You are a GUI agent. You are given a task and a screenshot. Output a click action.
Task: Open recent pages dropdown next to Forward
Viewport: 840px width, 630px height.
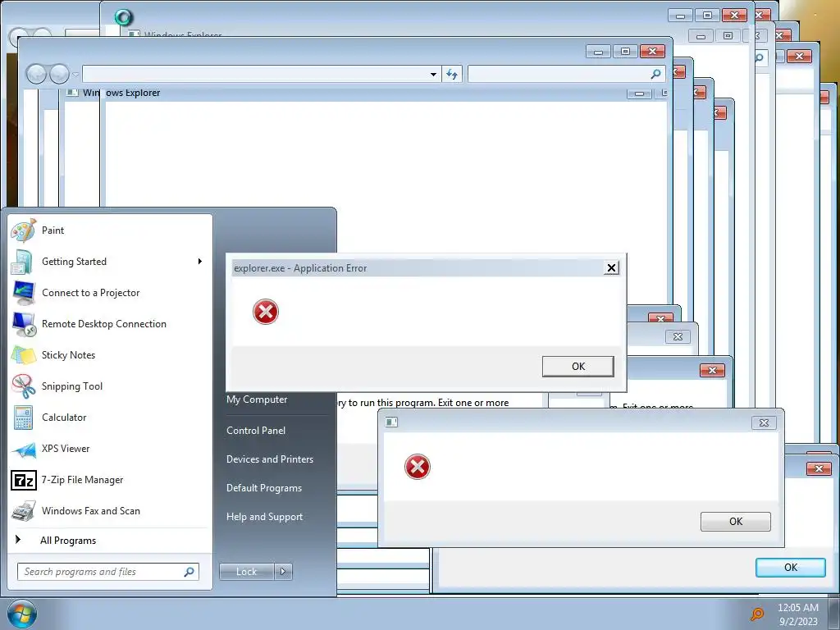(x=75, y=75)
